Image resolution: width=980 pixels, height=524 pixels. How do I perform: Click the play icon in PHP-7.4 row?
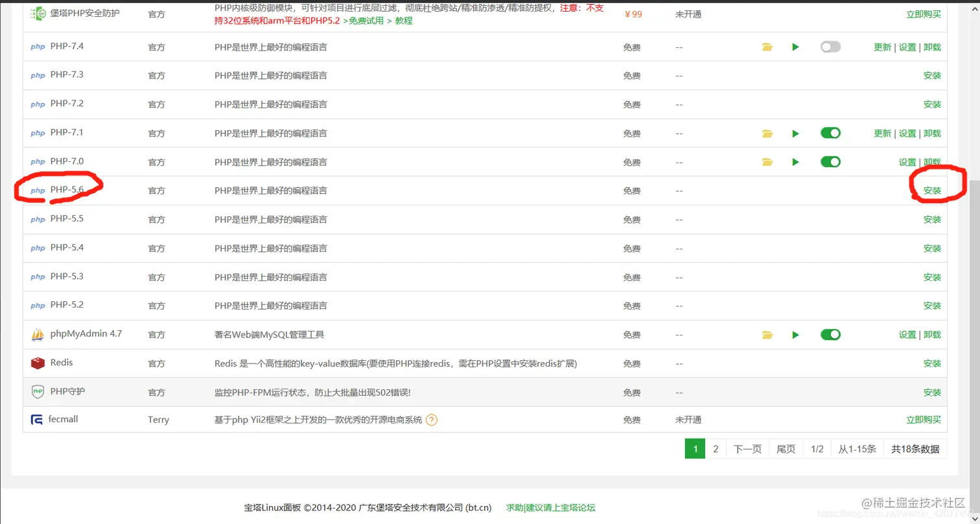point(795,47)
